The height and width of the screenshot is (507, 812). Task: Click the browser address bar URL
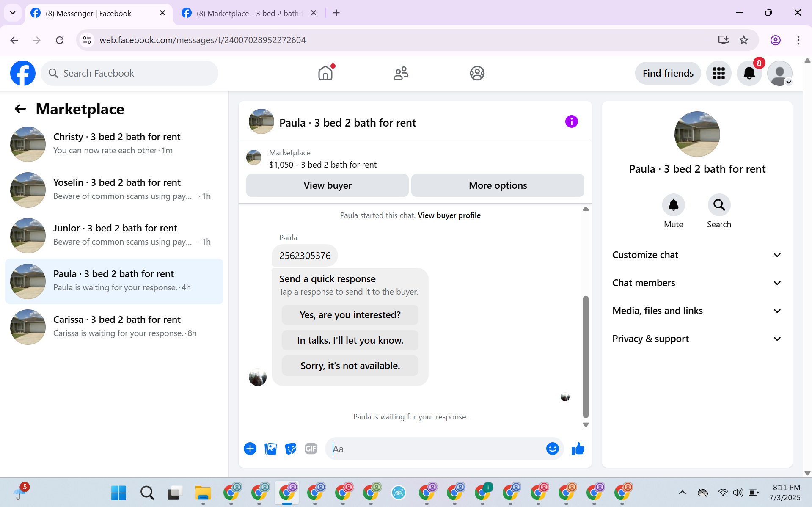[x=202, y=40]
